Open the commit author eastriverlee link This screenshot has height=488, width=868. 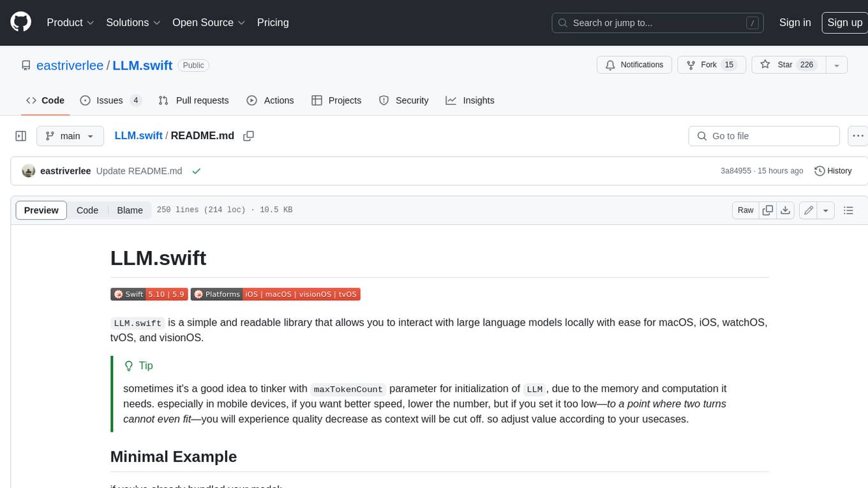66,171
